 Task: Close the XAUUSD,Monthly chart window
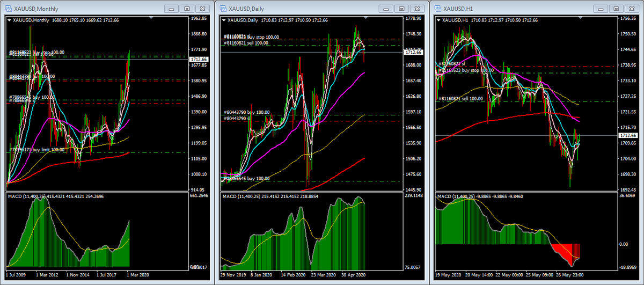(203, 9)
